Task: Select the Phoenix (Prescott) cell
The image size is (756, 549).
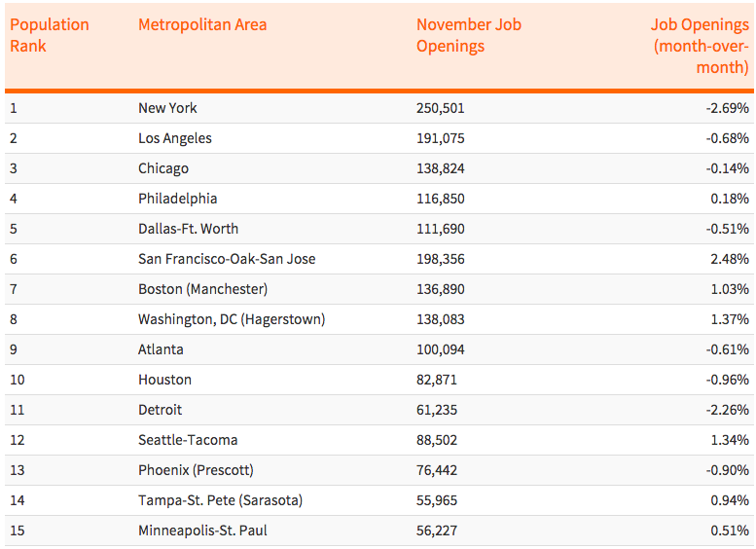Action: point(196,470)
